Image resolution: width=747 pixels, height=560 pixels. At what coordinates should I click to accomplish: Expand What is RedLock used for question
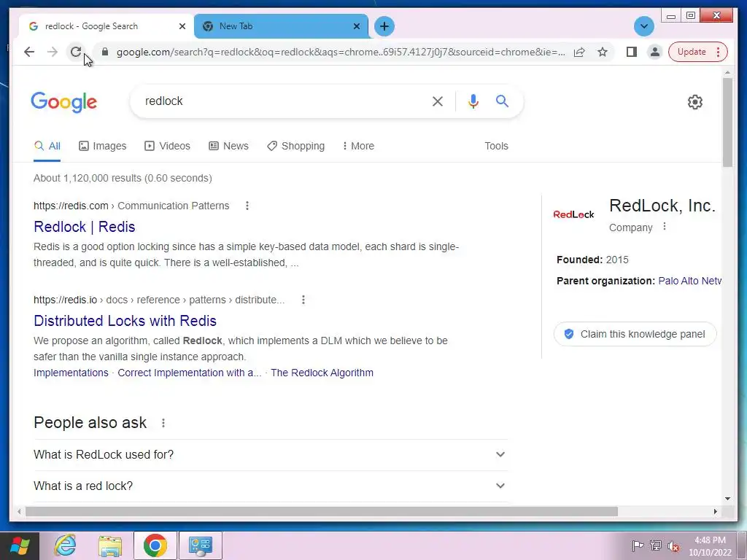(x=270, y=455)
